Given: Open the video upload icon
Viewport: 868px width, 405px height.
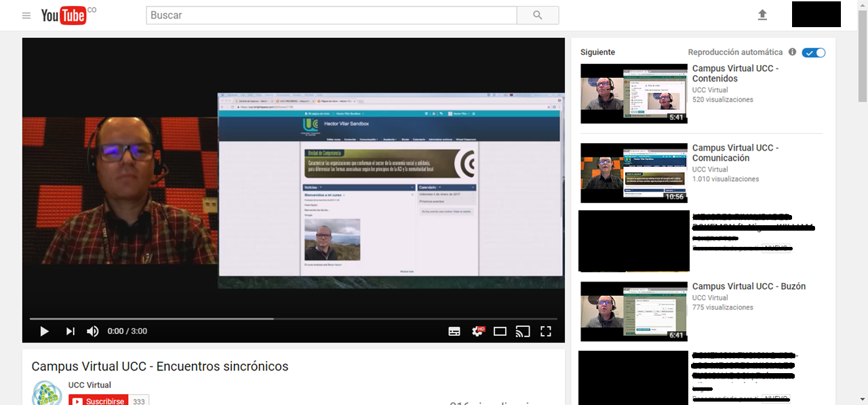Looking at the screenshot, I should 762,14.
